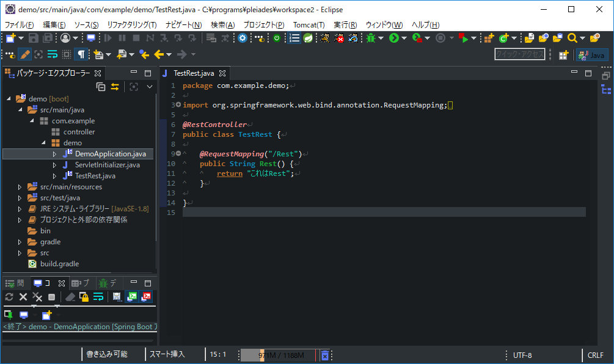614x364 pixels.
Task: Click the scroll lock padlock icon in console
Action: (84, 297)
